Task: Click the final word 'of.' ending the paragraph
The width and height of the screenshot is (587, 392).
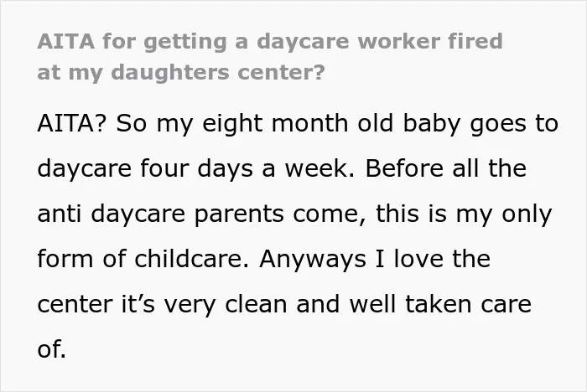Action: pos(52,349)
